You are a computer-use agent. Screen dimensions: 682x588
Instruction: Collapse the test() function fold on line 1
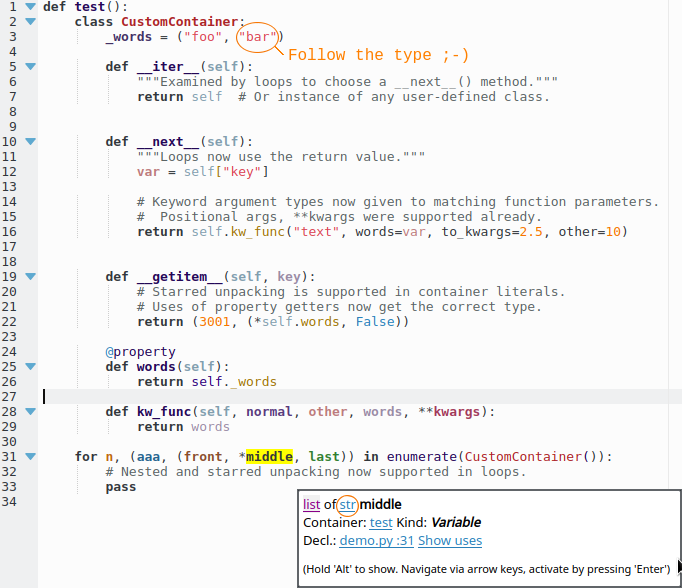point(30,7)
